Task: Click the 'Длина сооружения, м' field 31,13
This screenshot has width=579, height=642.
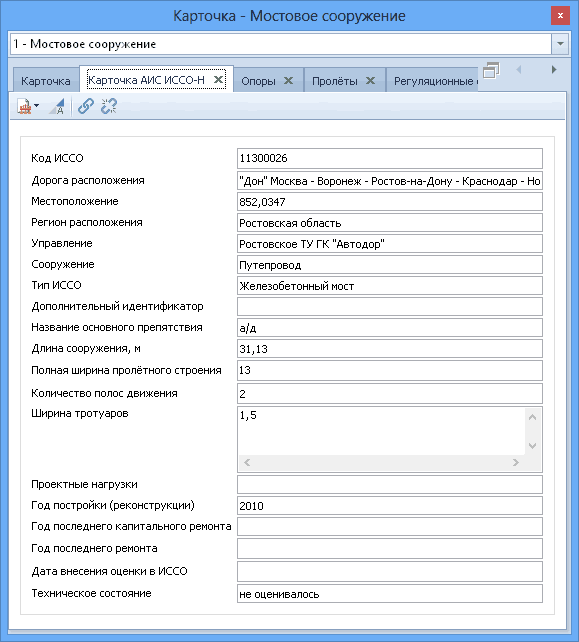Action: coord(390,349)
